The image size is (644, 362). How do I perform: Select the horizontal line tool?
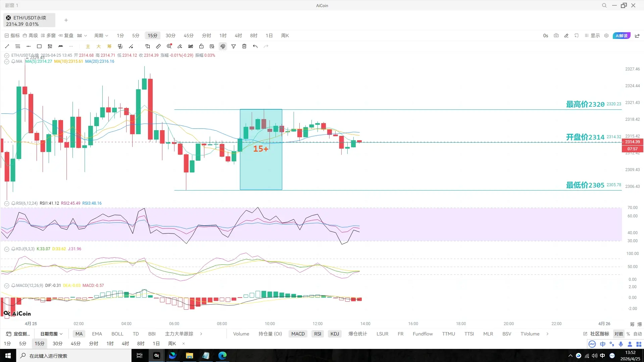(29, 46)
